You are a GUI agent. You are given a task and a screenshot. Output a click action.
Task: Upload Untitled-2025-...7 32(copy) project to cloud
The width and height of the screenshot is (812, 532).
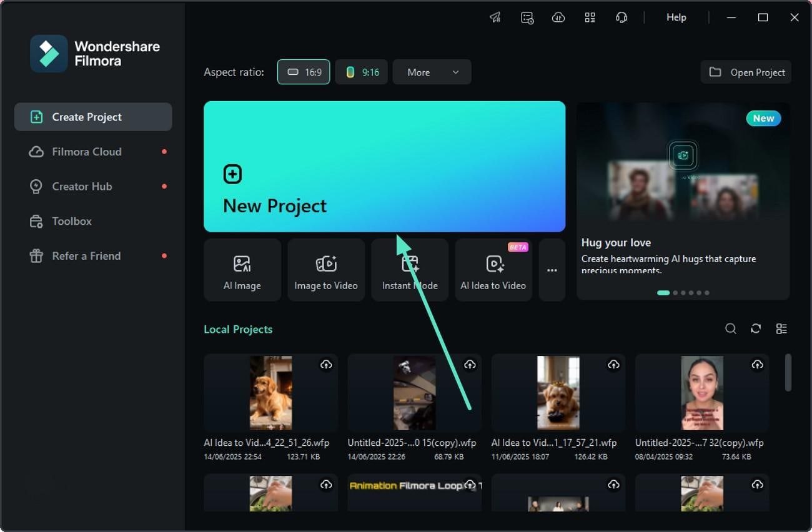point(757,365)
